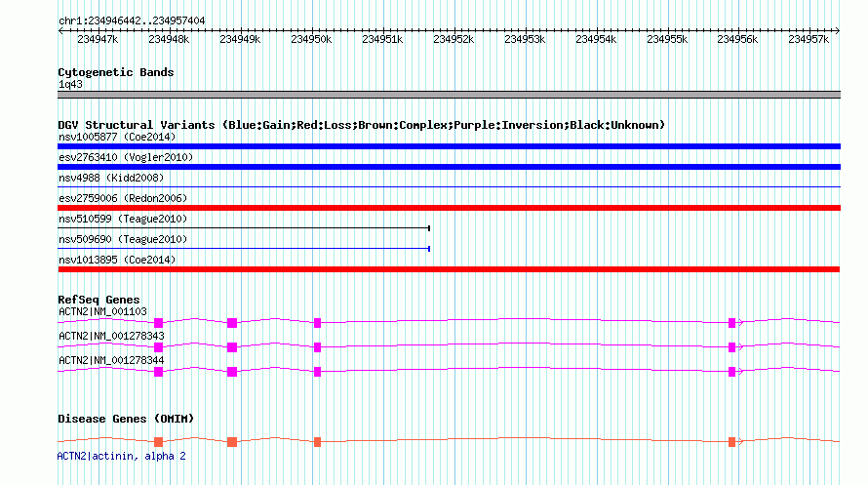Screen dimensions: 868x485
Task: Click the black line for nsv510599
Action: click(x=244, y=228)
